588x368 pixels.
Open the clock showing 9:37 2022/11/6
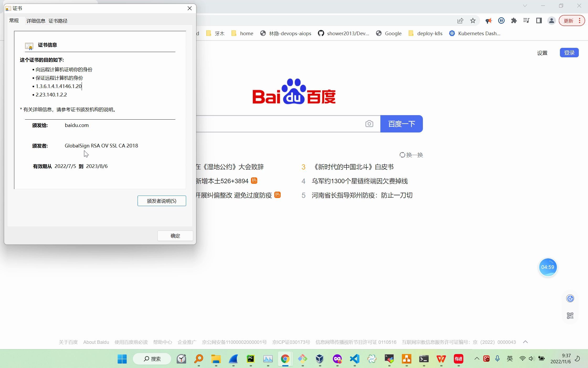pos(561,359)
